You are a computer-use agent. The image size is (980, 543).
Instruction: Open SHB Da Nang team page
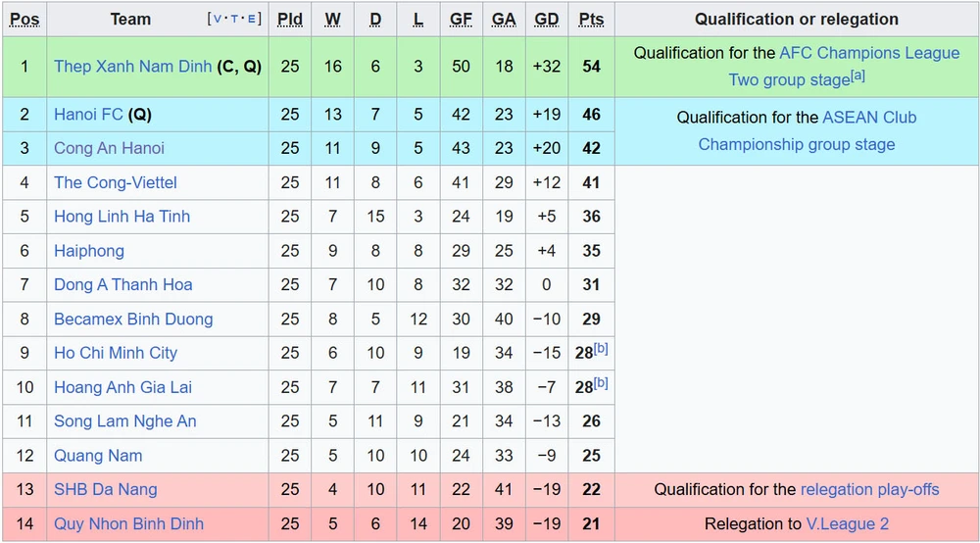[x=106, y=489]
